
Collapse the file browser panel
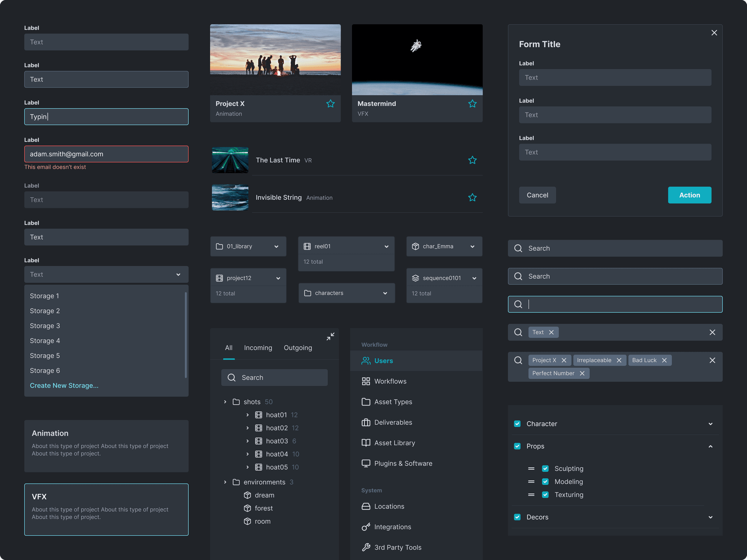click(x=330, y=336)
